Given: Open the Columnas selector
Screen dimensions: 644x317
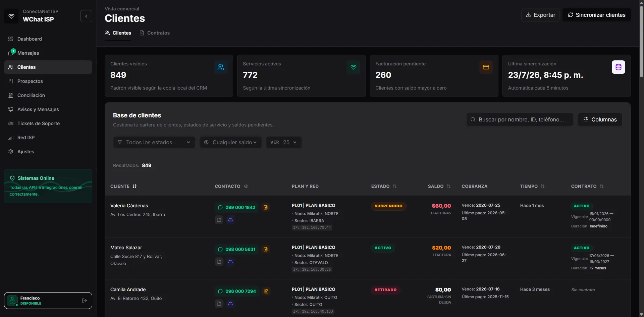Looking at the screenshot, I should pos(600,119).
